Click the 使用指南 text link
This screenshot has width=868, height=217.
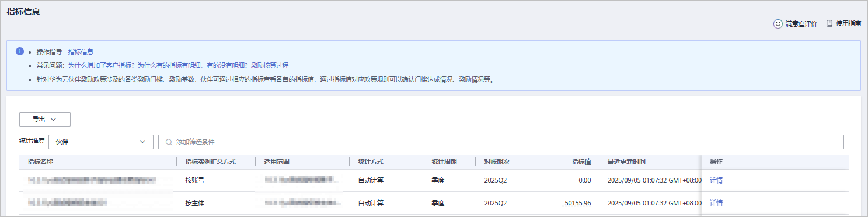849,24
